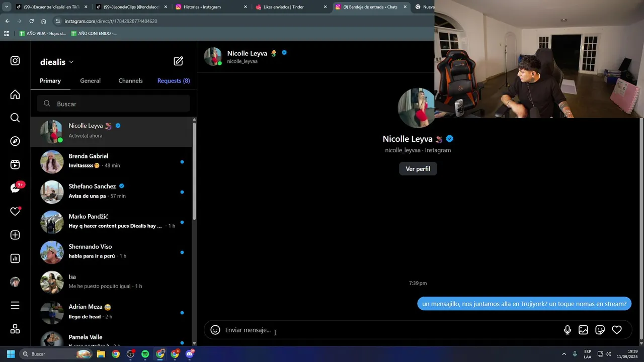This screenshot has width=644, height=362.
Task: Open Discord from the taskbar
Action: [190, 354]
